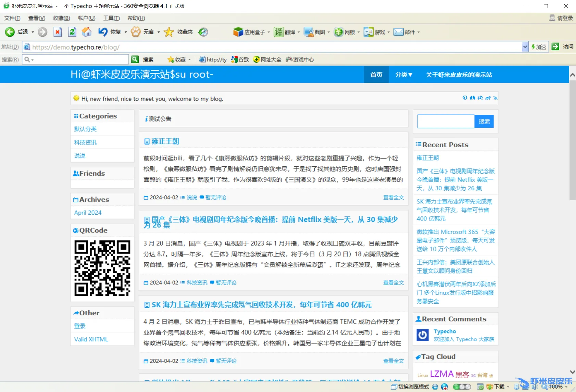Open the 收藏(B) menu

click(x=61, y=18)
